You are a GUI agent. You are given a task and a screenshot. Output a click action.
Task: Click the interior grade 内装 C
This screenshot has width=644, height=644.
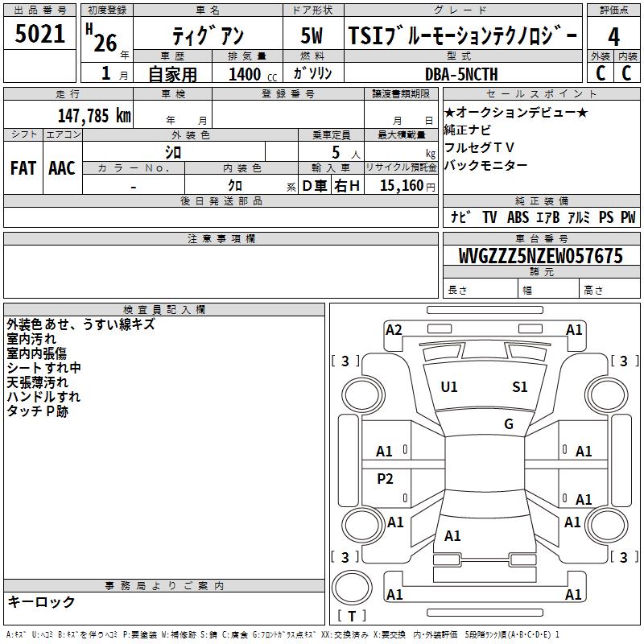click(x=627, y=73)
